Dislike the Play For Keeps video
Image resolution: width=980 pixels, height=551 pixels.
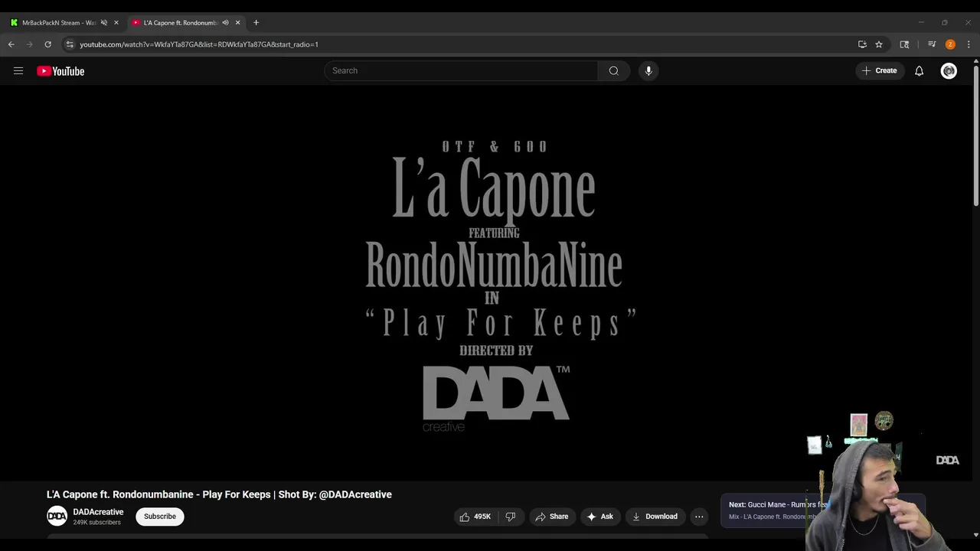coord(511,517)
